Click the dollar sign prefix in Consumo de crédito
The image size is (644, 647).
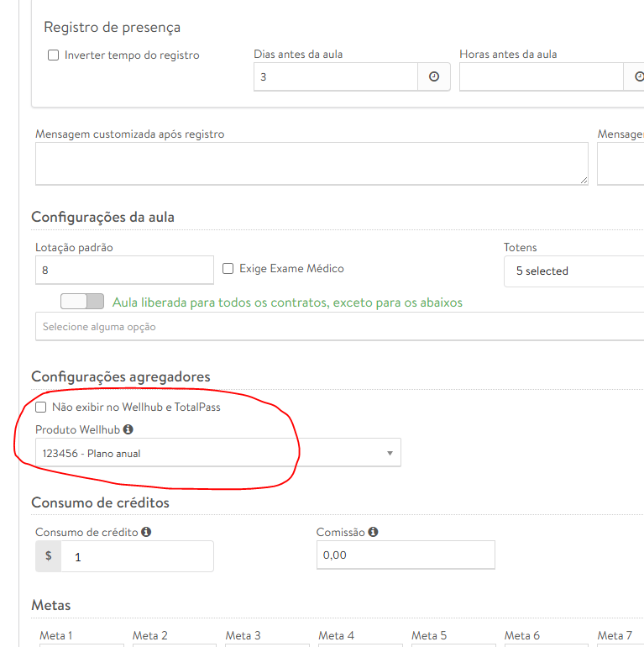coord(49,555)
